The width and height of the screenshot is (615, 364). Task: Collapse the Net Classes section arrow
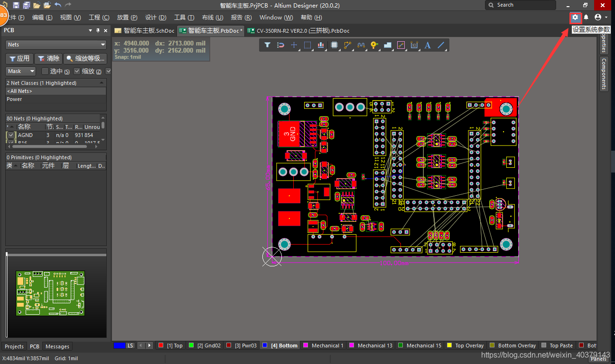click(x=102, y=82)
